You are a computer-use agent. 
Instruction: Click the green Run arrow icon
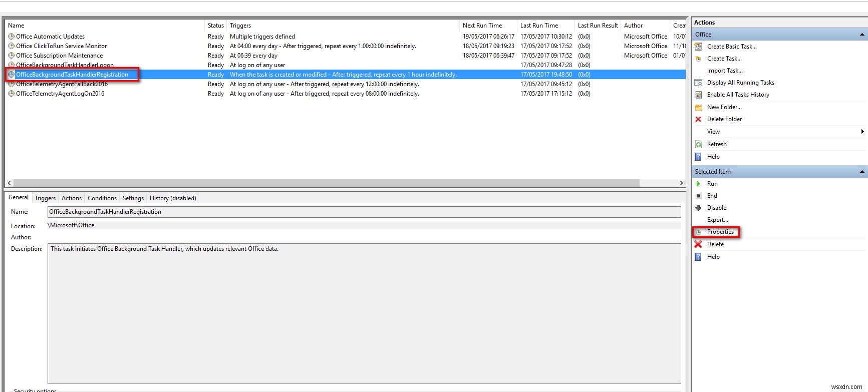click(698, 184)
